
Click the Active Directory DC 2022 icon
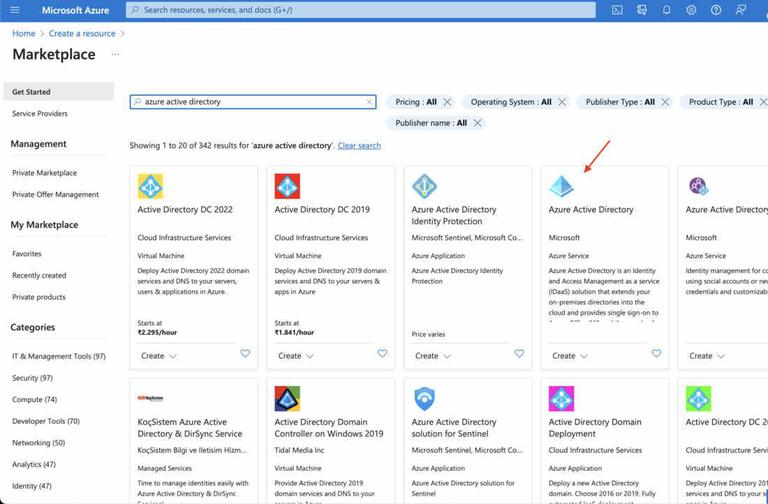tap(150, 186)
